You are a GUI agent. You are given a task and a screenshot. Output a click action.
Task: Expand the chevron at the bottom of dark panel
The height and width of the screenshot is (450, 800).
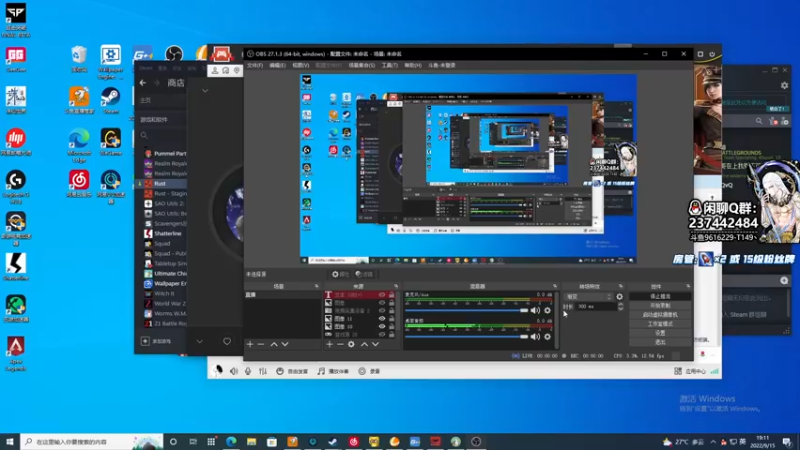tap(199, 341)
